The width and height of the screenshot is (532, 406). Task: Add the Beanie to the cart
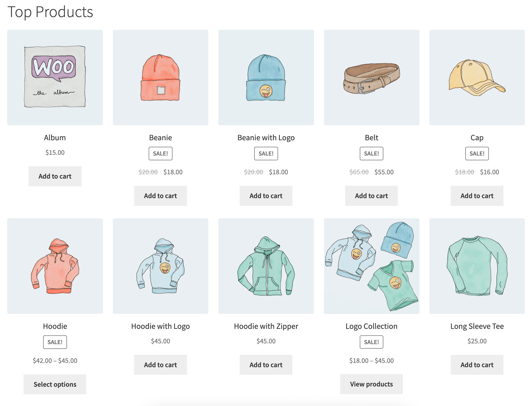(160, 196)
